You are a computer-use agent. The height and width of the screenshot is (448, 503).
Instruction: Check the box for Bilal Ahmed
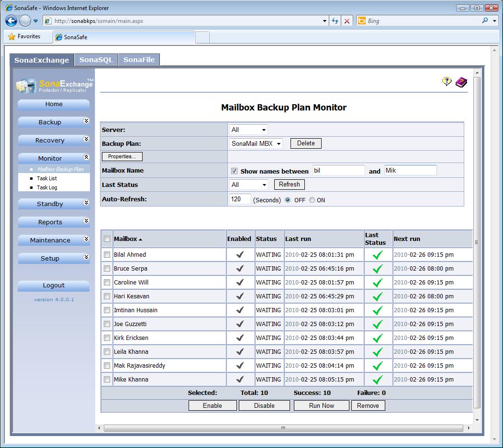(x=107, y=255)
